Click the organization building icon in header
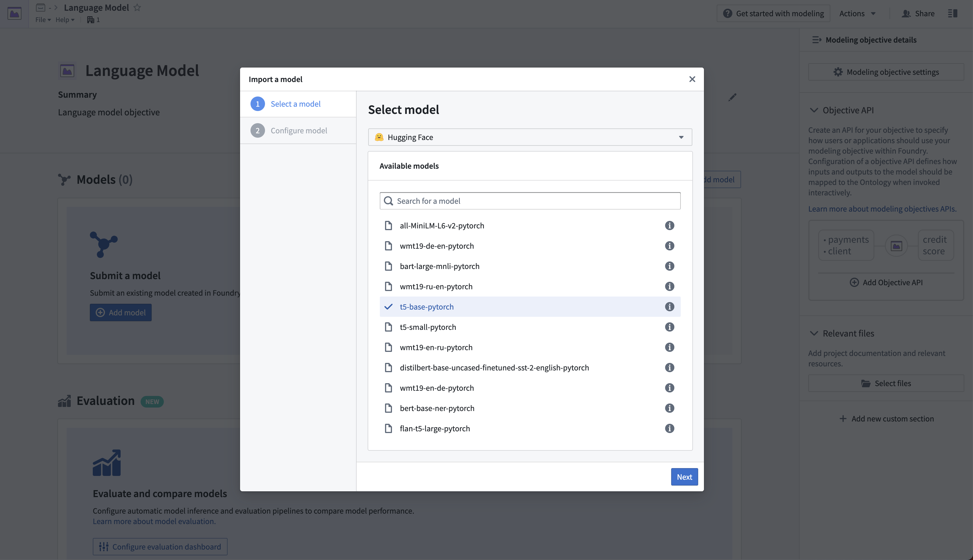The height and width of the screenshot is (560, 973). coord(90,20)
